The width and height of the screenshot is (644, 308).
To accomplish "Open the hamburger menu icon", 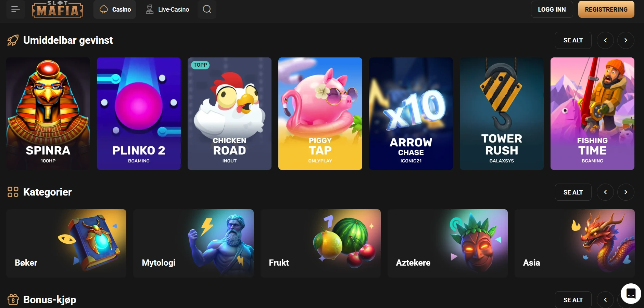I will point(15,9).
